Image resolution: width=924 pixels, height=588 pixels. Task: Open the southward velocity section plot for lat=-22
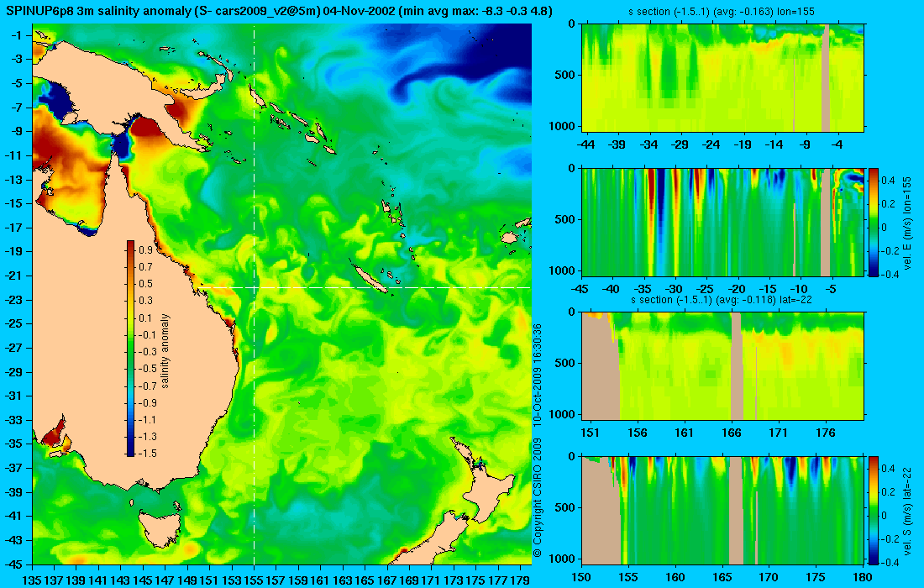(x=722, y=510)
